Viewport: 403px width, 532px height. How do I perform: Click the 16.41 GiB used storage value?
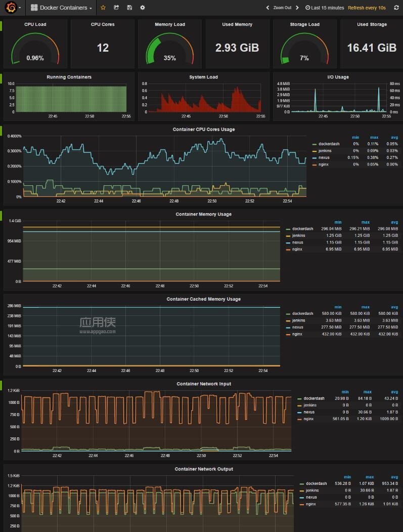(372, 48)
